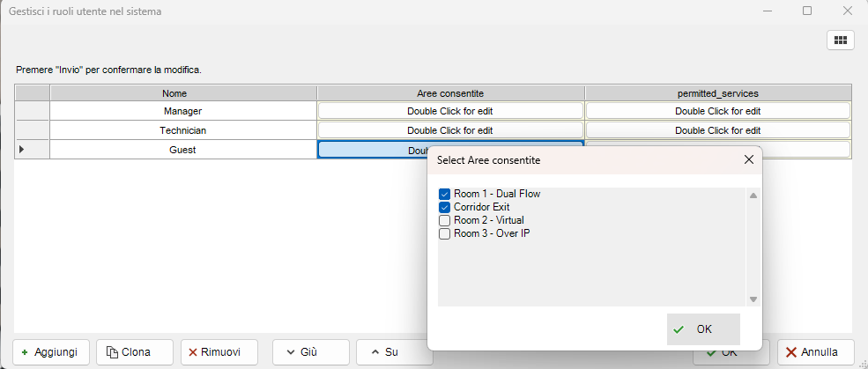The width and height of the screenshot is (868, 369).
Task: Close the Select Aree consentite popup
Action: click(748, 160)
